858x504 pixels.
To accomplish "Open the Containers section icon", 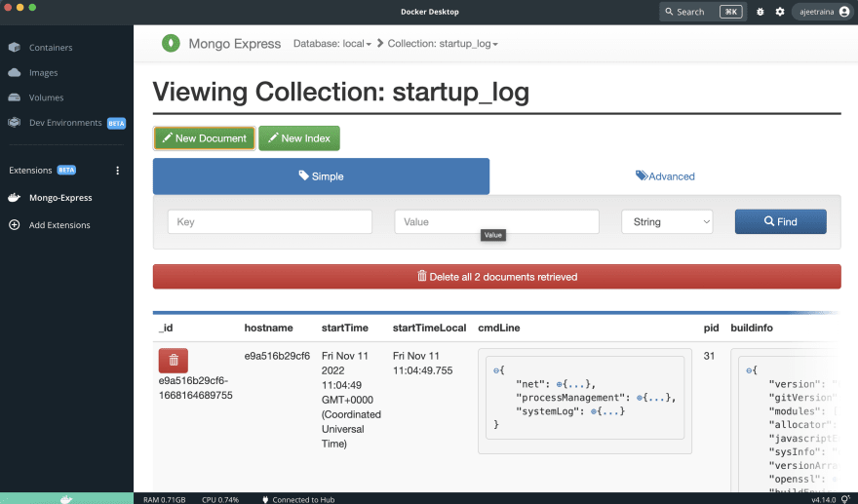I will 15,47.
